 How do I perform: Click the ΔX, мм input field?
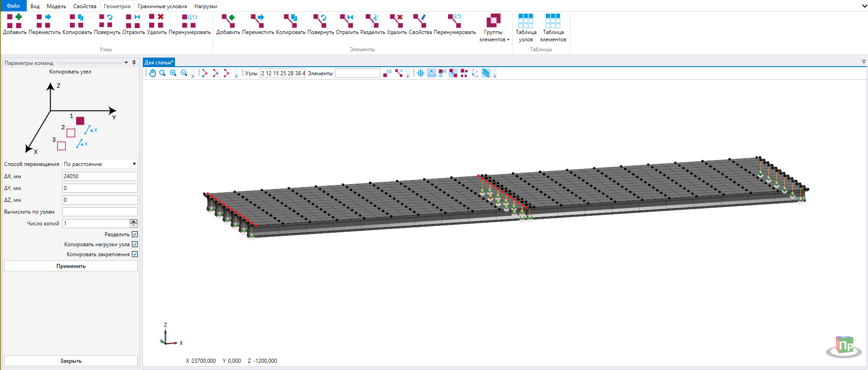[x=100, y=176]
